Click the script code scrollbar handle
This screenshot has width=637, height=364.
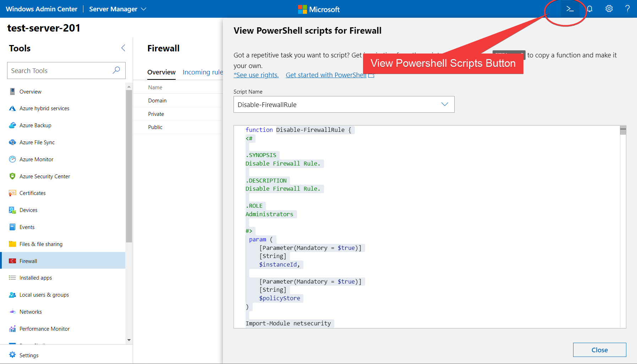(x=623, y=130)
